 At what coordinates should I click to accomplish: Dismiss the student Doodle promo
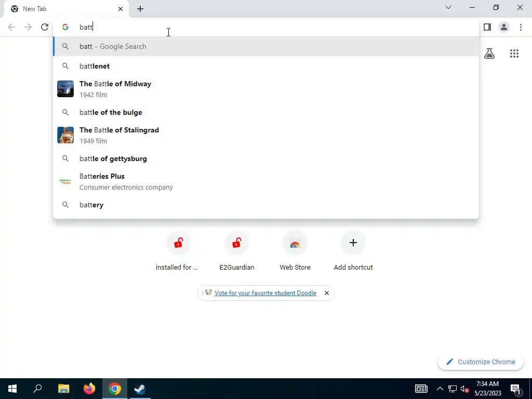(326, 293)
